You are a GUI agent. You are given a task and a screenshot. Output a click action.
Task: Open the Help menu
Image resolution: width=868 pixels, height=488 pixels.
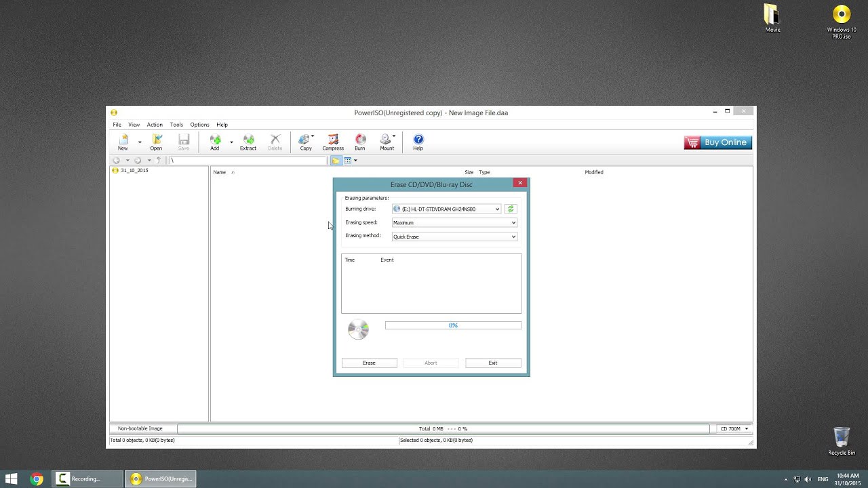coord(222,125)
